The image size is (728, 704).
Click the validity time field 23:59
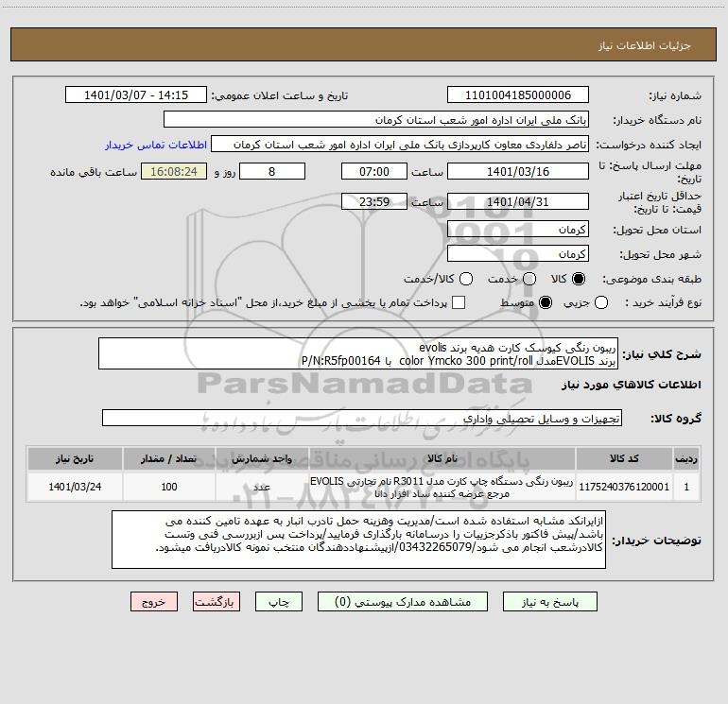point(374,202)
